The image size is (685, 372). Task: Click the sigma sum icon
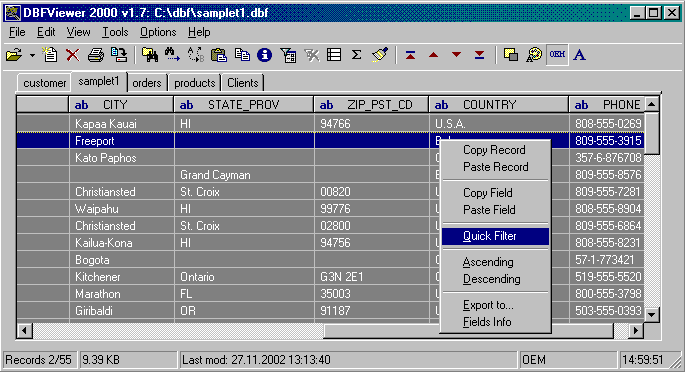coord(356,55)
